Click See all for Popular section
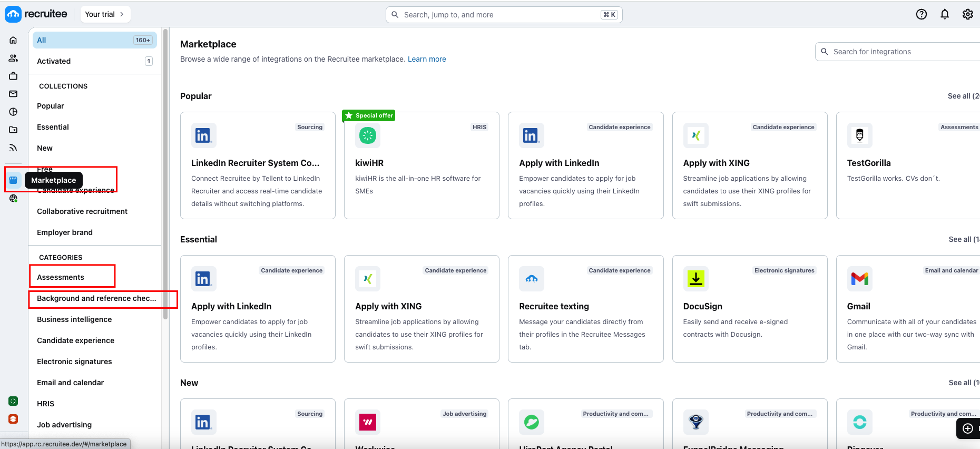 tap(964, 96)
